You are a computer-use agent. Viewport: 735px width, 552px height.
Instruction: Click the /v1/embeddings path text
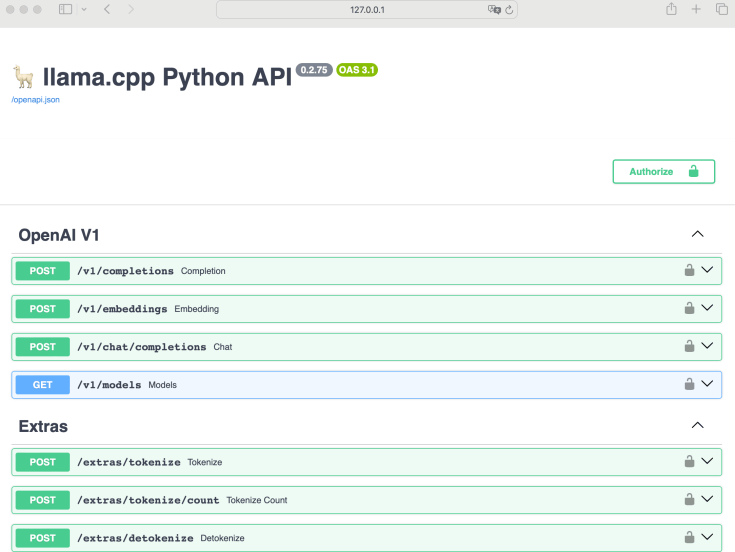coord(122,309)
